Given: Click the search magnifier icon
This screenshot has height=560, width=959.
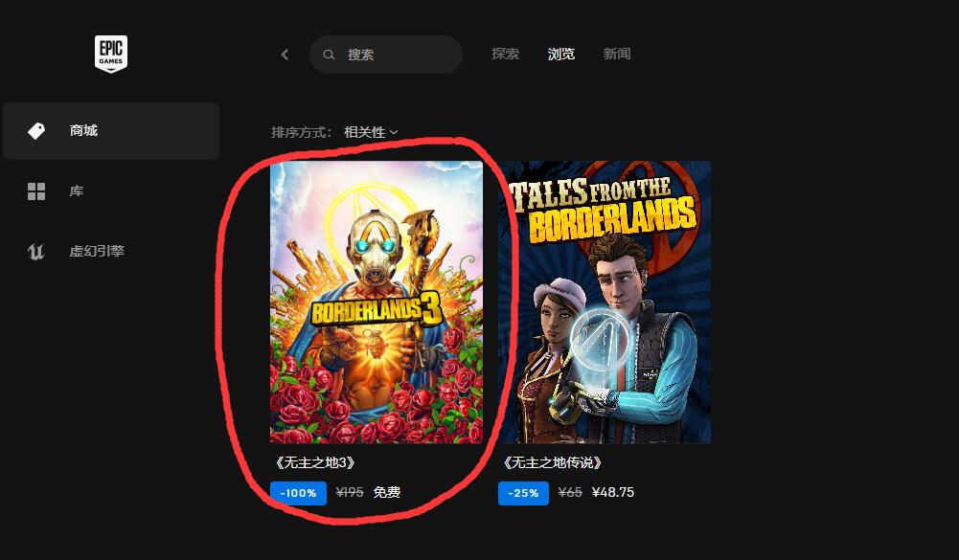Looking at the screenshot, I should point(329,55).
